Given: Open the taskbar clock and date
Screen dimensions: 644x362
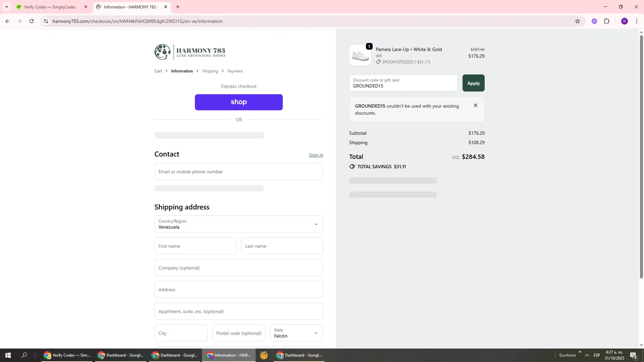Looking at the screenshot, I should (x=614, y=355).
